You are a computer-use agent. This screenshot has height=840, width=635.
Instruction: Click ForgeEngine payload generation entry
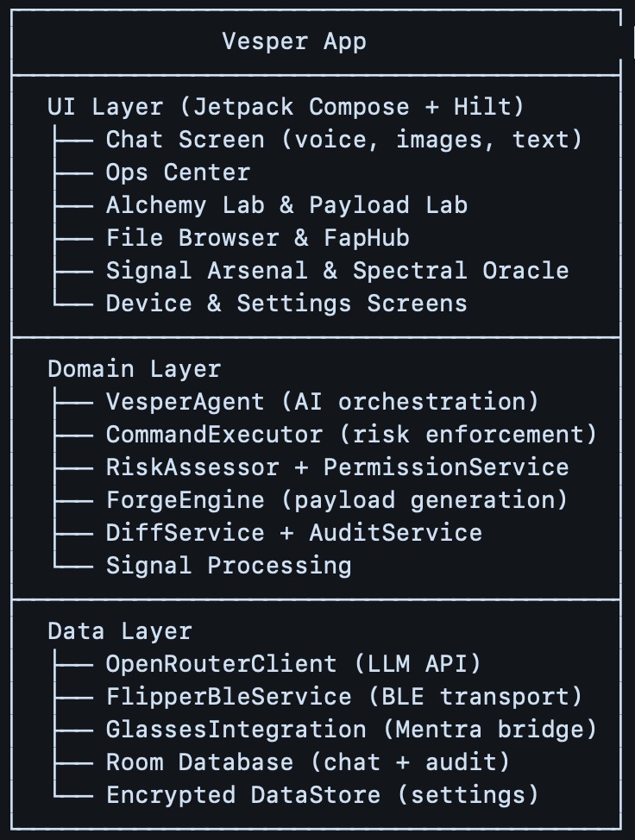point(336,500)
